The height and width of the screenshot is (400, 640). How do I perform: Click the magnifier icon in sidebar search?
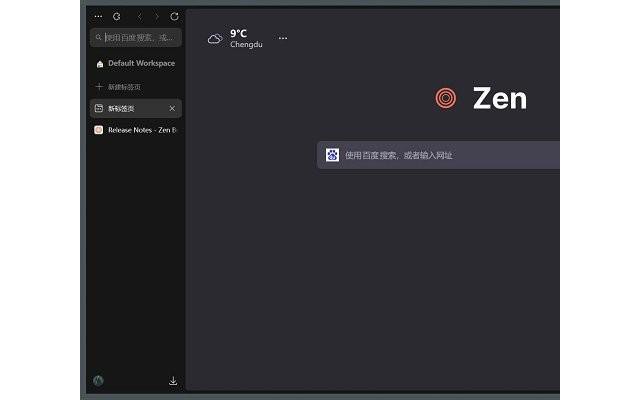coord(98,37)
